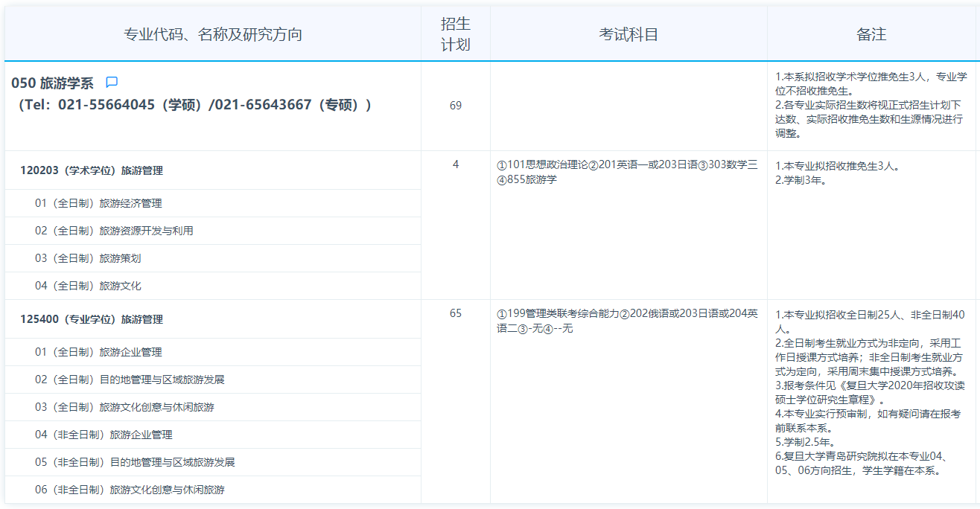The width and height of the screenshot is (980, 509).
Task: Click the 考试科目 column header
Action: (x=629, y=34)
